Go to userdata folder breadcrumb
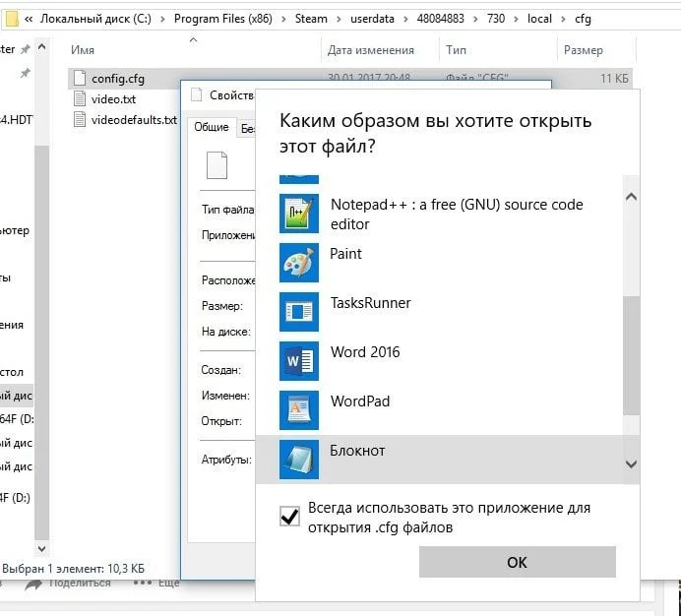The width and height of the screenshot is (681, 616). coord(372,19)
